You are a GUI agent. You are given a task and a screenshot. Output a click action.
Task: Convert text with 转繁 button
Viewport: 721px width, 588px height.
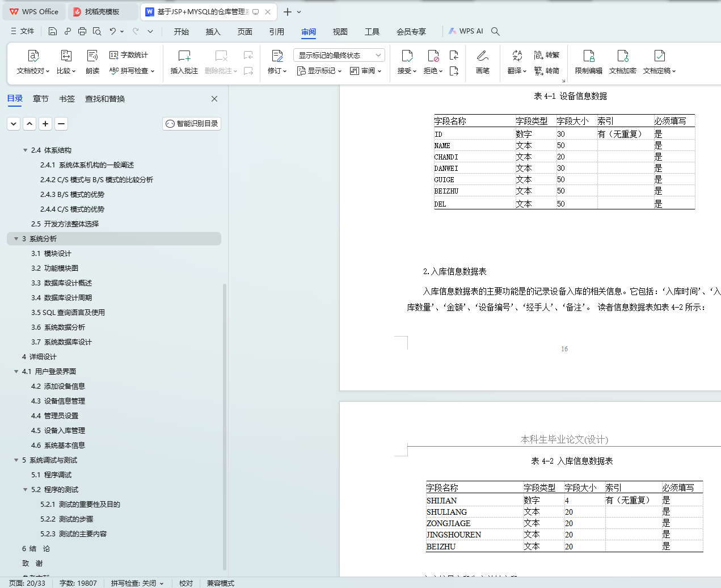pyautogui.click(x=547, y=55)
